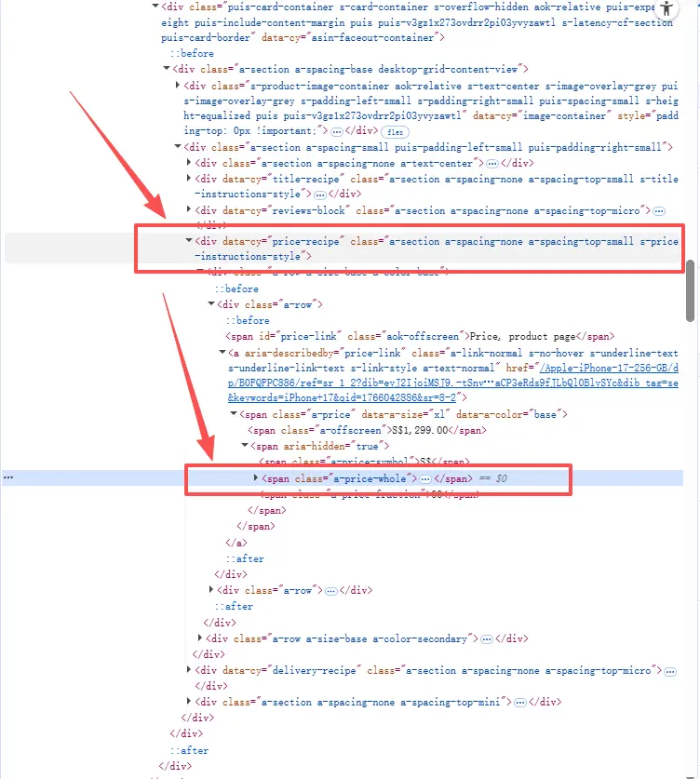700x779 pixels.
Task: Click ellipsis badge in the title-recipe div
Action: 320,195
